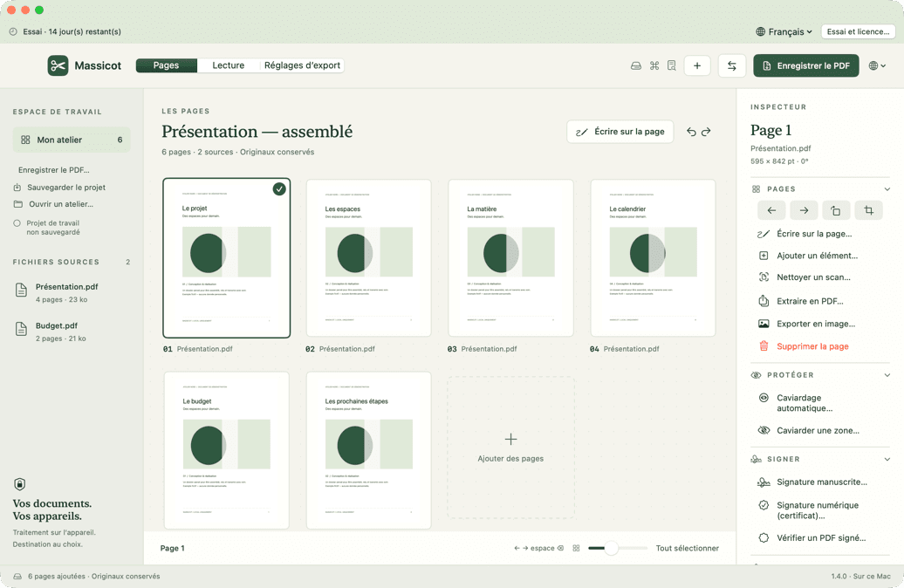
Task: Click the thumbnail size slider handle
Action: point(611,548)
